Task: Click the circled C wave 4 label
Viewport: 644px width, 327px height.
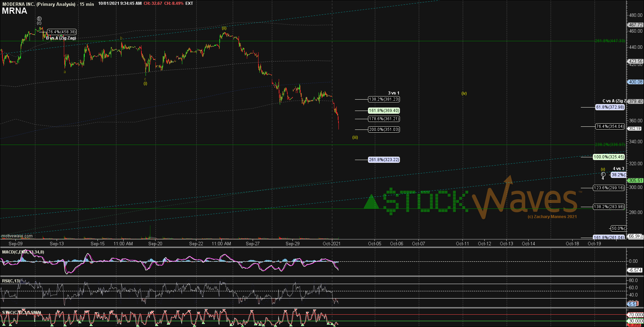Action: [603, 176]
